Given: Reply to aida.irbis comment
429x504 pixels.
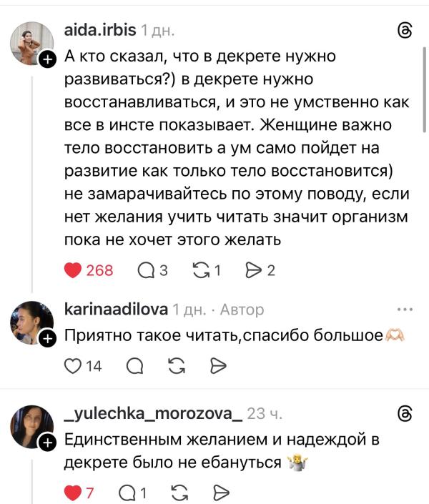Looking at the screenshot, I should click(x=144, y=270).
